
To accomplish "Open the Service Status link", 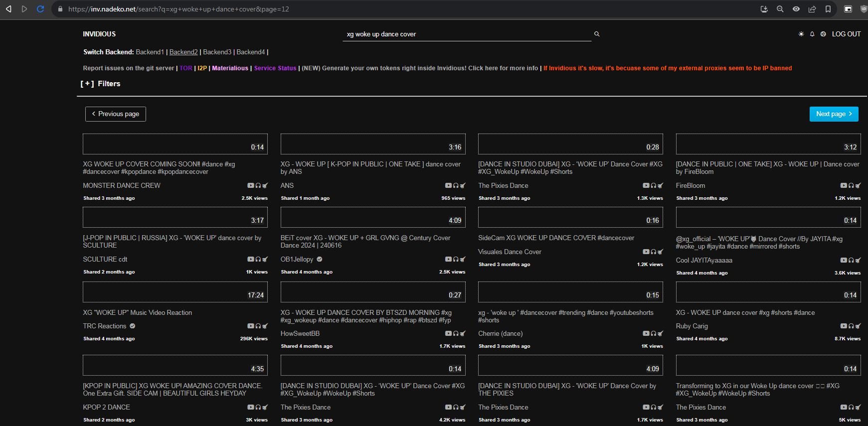I will [275, 68].
